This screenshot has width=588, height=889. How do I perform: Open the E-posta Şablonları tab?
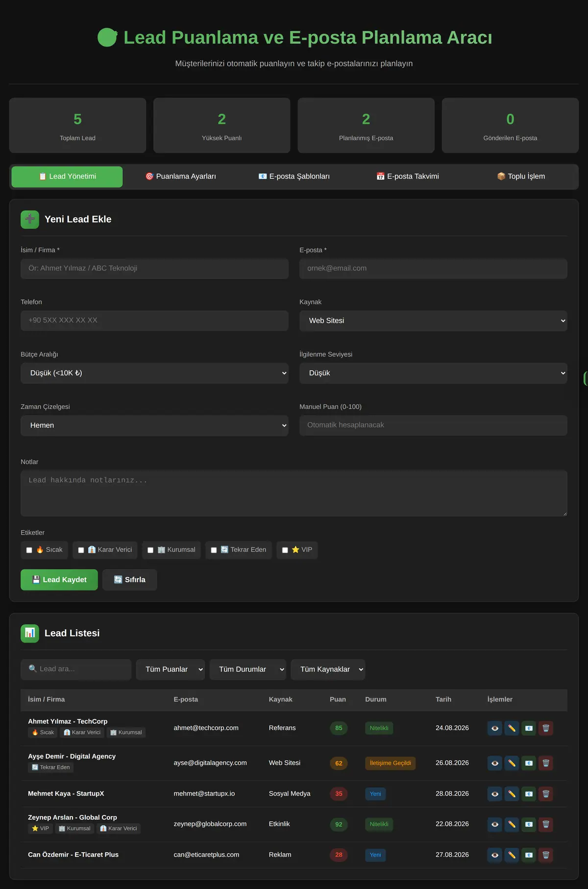(294, 176)
